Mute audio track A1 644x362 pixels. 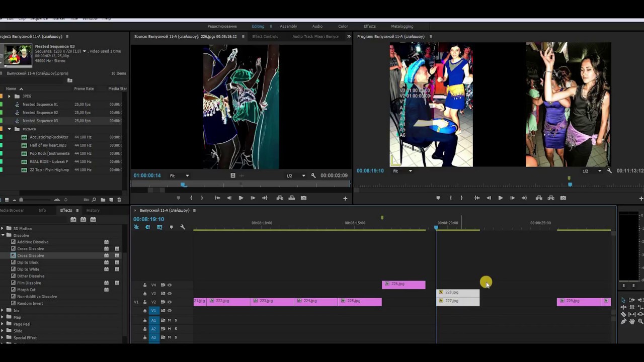click(169, 320)
